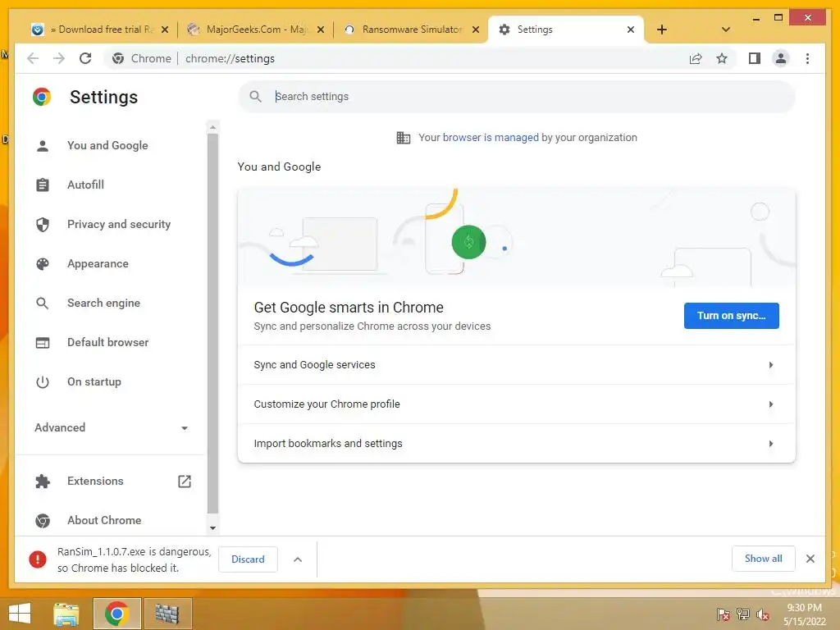The height and width of the screenshot is (630, 840).
Task: Open You and Google settings section
Action: (107, 146)
